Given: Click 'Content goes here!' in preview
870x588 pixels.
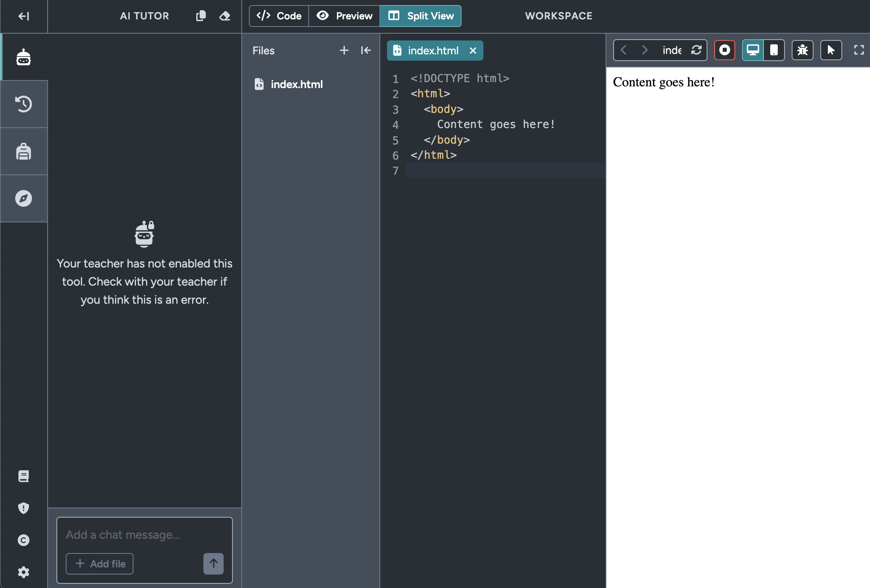Looking at the screenshot, I should pyautogui.click(x=664, y=82).
